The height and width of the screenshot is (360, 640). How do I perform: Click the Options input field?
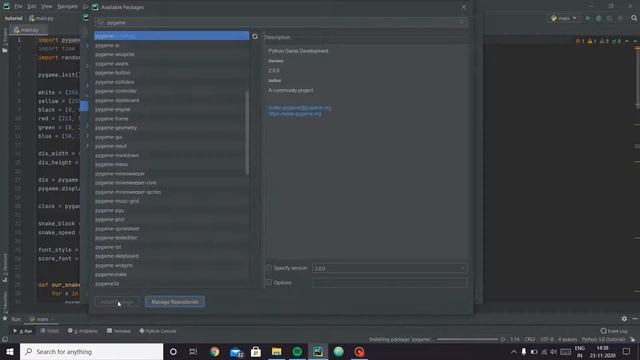(x=390, y=283)
